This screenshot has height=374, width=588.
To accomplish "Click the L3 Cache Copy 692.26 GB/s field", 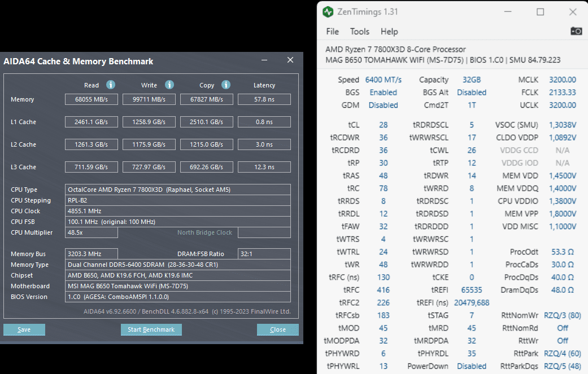I will tap(207, 167).
